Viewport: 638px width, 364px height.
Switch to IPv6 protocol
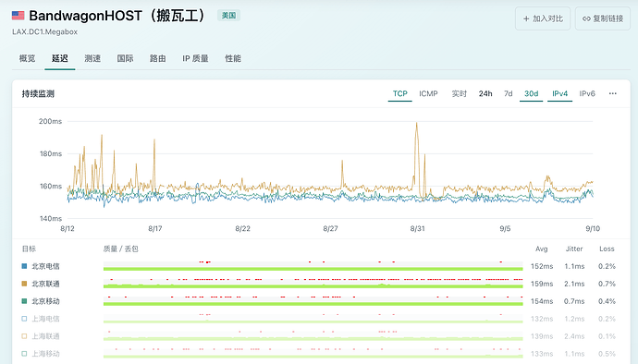point(587,93)
